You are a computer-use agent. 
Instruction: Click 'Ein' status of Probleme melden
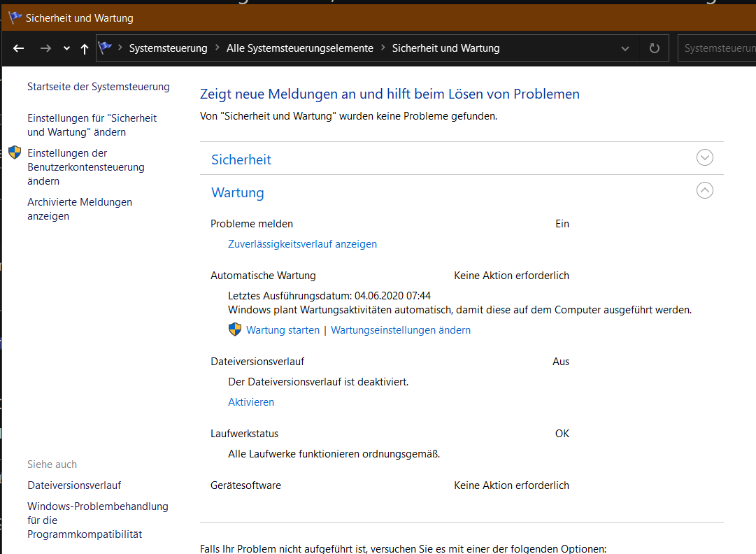point(562,224)
